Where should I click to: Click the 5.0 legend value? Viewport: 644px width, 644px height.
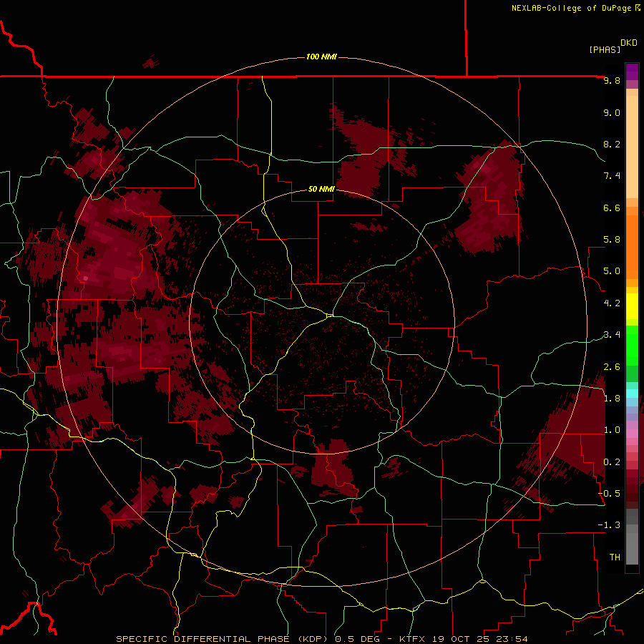point(612,271)
